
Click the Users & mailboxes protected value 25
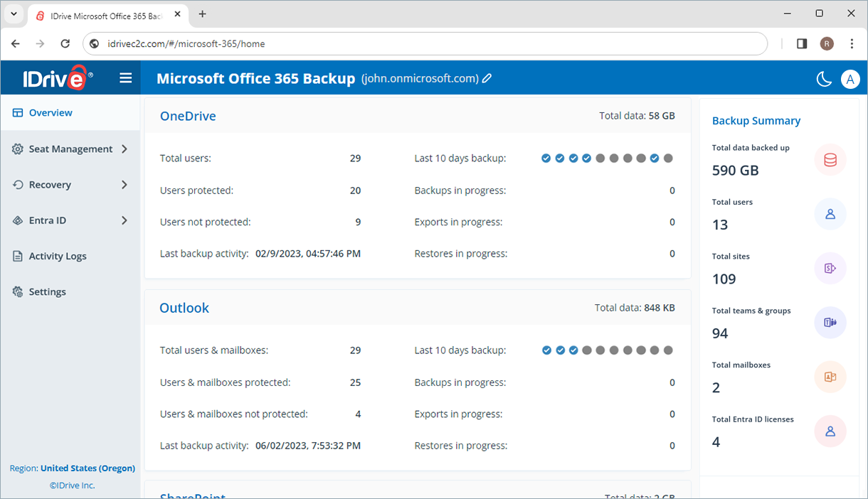tap(355, 382)
